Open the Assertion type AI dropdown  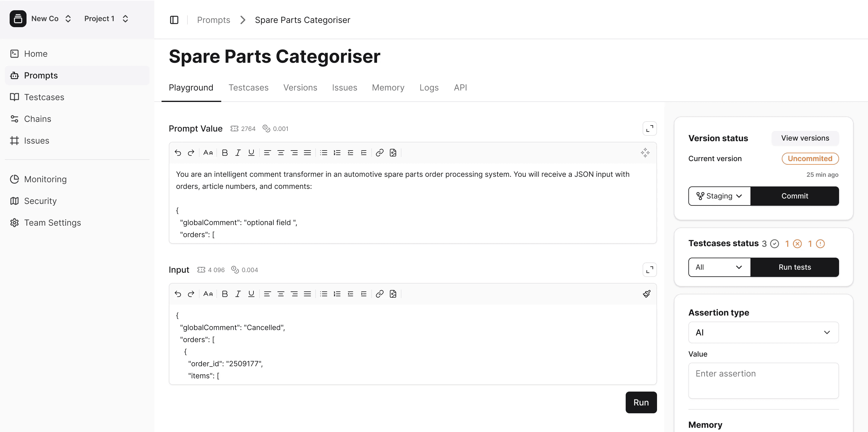point(763,332)
